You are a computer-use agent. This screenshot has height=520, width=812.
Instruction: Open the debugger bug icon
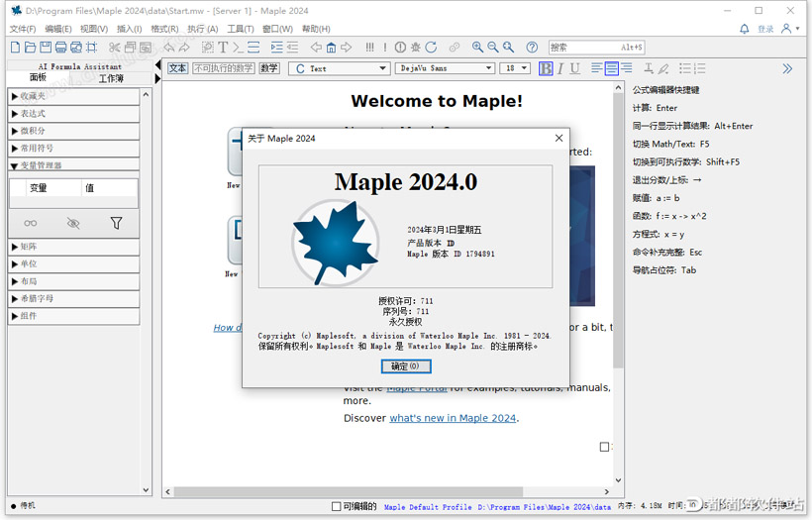[415, 48]
